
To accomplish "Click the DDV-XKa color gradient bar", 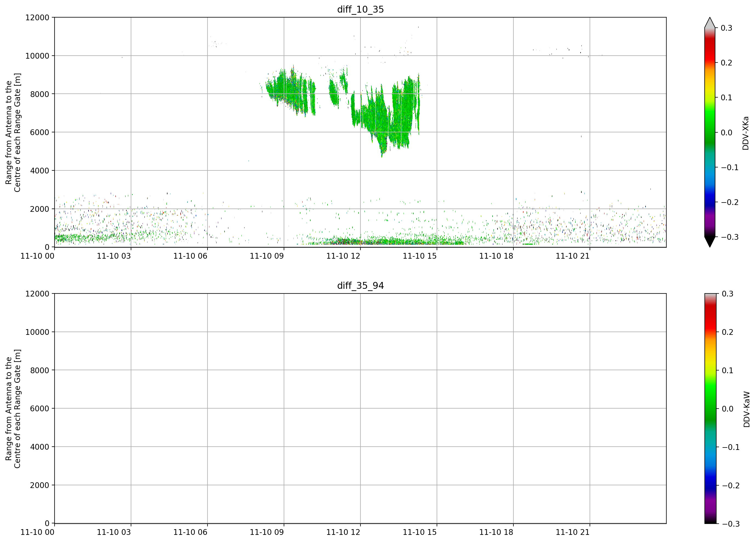I will click(x=710, y=132).
